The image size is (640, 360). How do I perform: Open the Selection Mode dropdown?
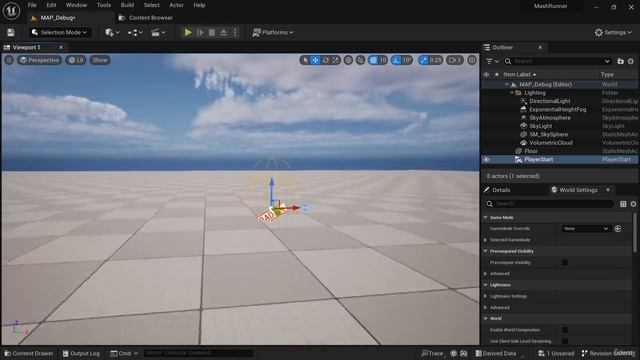tap(60, 32)
